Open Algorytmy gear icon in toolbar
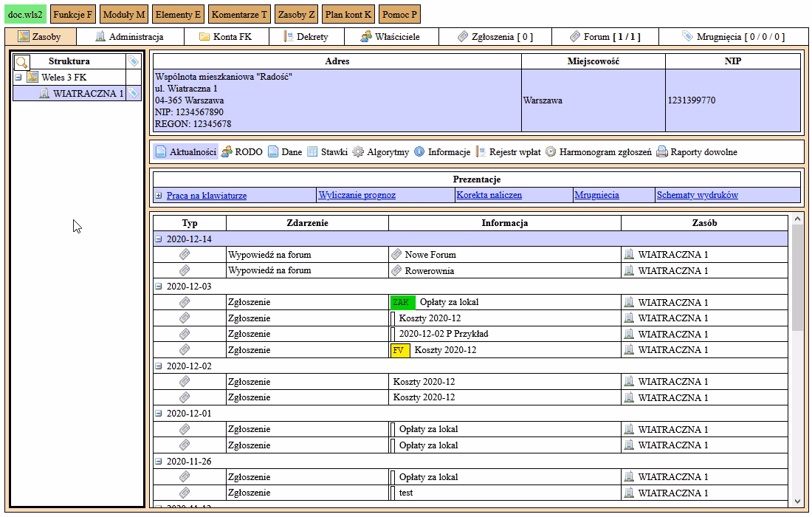812x517 pixels. (358, 152)
